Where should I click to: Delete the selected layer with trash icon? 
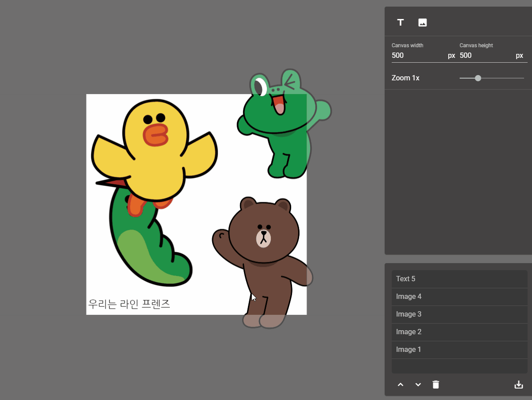(436, 385)
